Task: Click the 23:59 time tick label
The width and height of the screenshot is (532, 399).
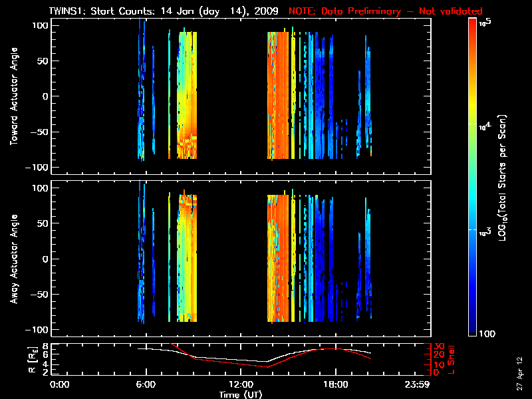Action: coord(418,384)
